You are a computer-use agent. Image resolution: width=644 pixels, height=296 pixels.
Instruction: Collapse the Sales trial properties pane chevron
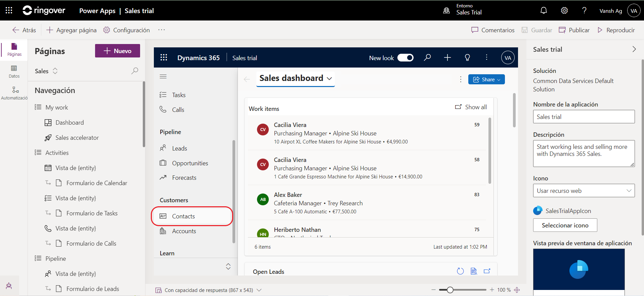[634, 49]
